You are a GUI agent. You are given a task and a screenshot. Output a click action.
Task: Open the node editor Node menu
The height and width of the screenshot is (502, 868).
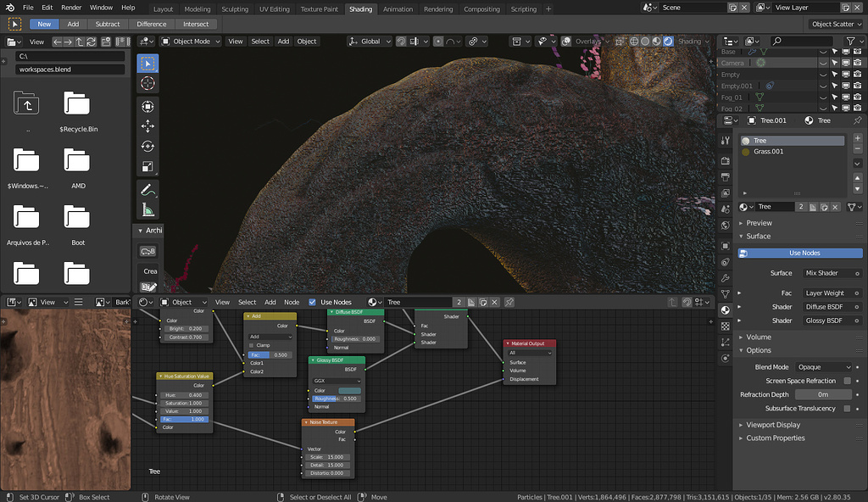(292, 302)
